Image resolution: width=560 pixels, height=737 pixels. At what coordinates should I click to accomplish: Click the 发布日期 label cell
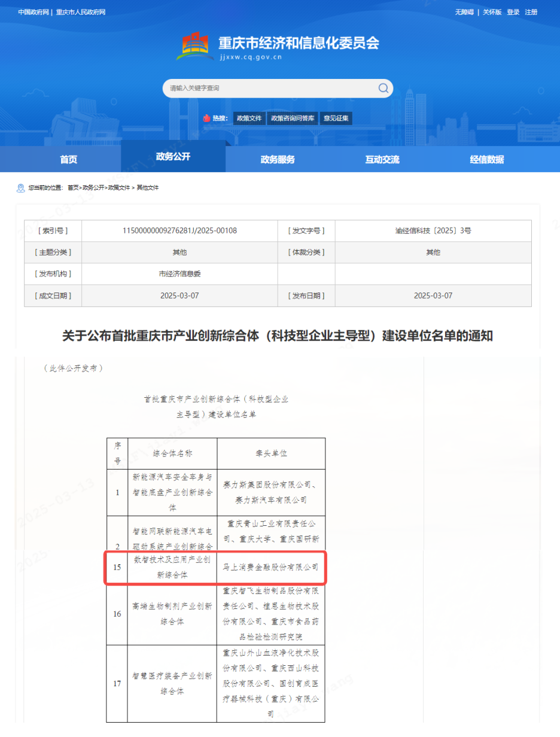tap(306, 296)
